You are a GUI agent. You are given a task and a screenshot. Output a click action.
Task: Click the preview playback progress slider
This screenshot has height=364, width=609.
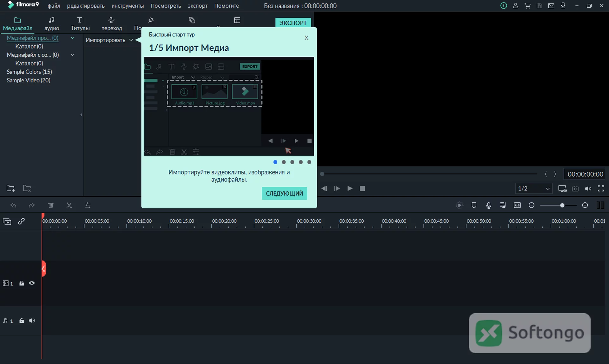pos(429,174)
